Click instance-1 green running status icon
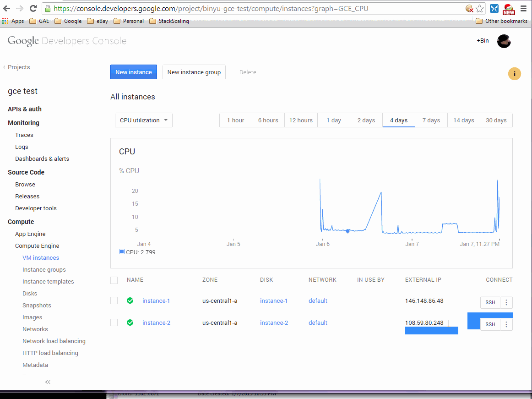The image size is (532, 399). point(130,301)
